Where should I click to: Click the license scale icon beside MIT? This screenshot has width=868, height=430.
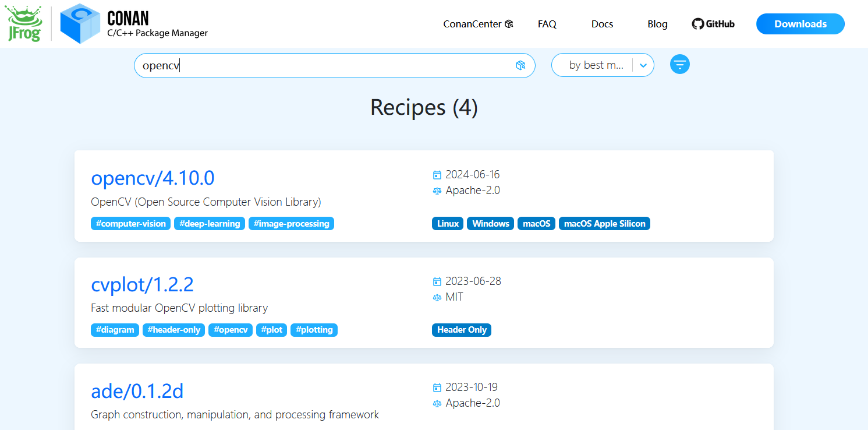click(x=437, y=297)
